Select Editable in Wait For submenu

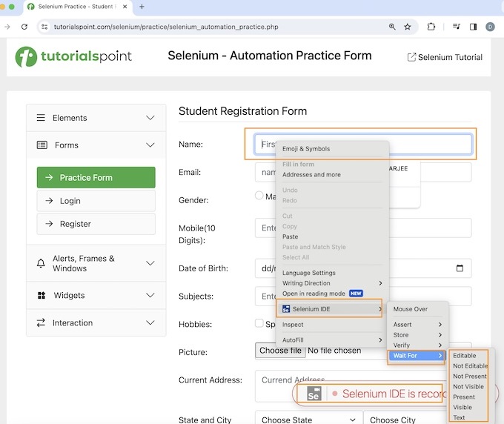[465, 356]
